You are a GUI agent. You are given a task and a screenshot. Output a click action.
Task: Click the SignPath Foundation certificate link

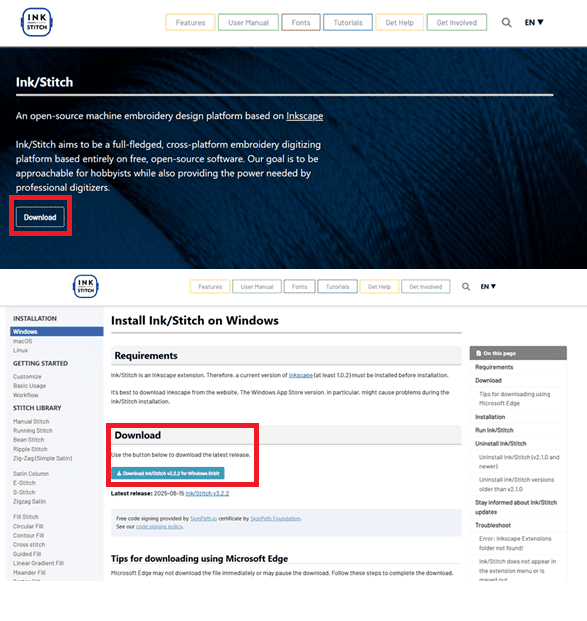pyautogui.click(x=275, y=518)
